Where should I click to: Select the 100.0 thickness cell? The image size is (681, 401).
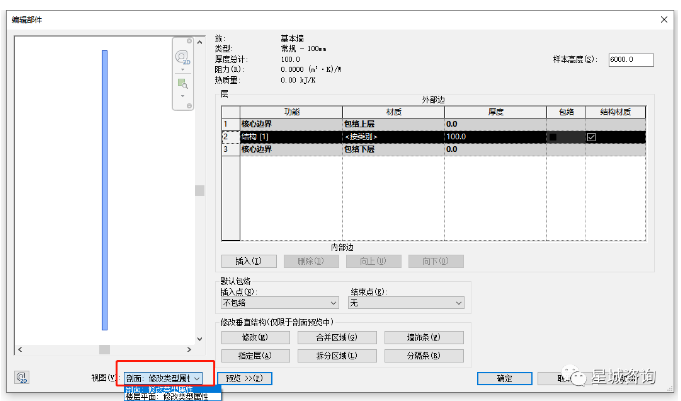coord(496,137)
